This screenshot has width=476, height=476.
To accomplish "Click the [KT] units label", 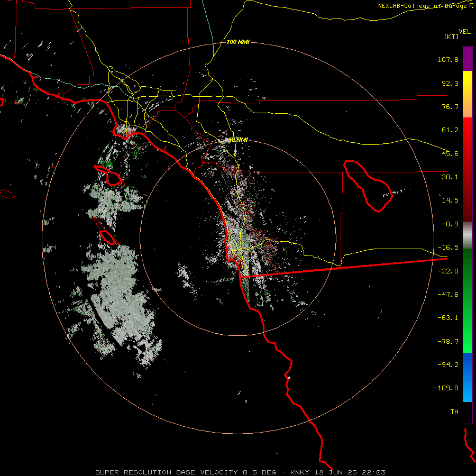I will pyautogui.click(x=452, y=36).
